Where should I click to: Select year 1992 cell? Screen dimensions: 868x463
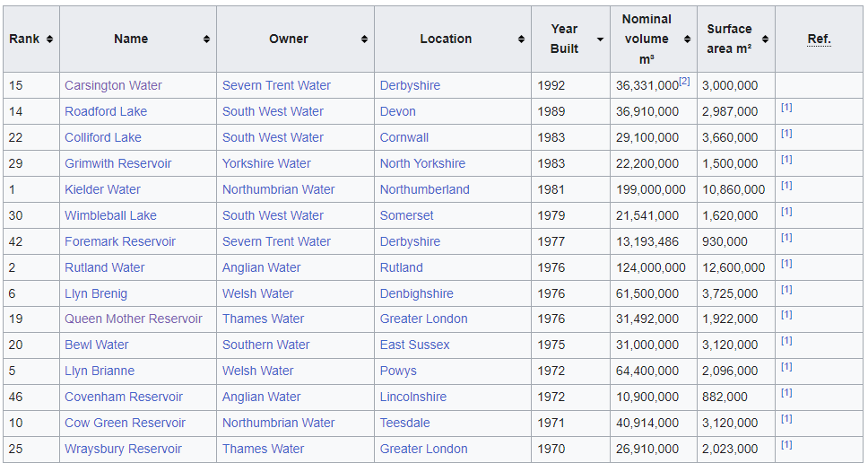tap(570, 85)
